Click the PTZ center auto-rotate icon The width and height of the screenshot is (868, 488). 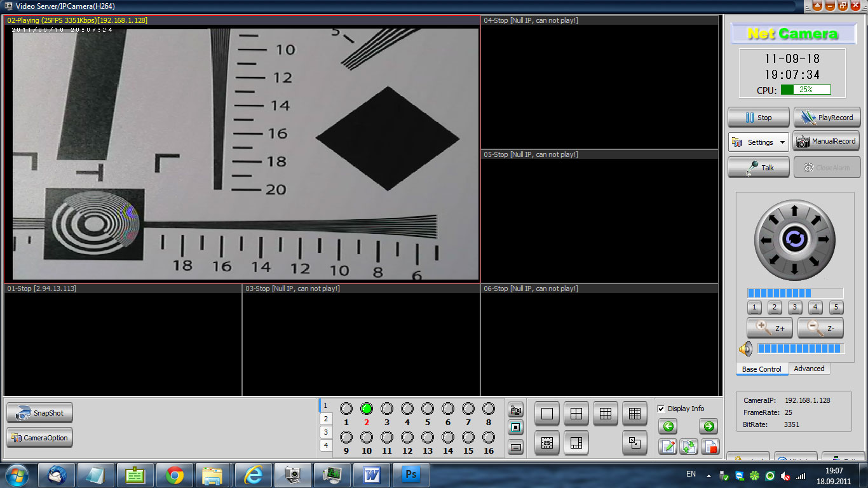point(795,239)
